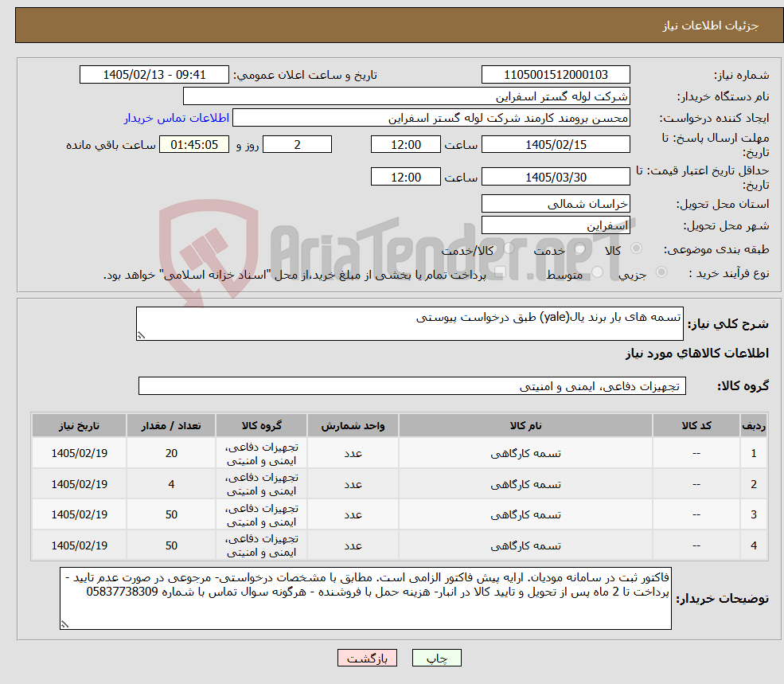Image resolution: width=784 pixels, height=684 pixels.
Task: Choose the جزیی purchase type radio
Action: click(661, 272)
